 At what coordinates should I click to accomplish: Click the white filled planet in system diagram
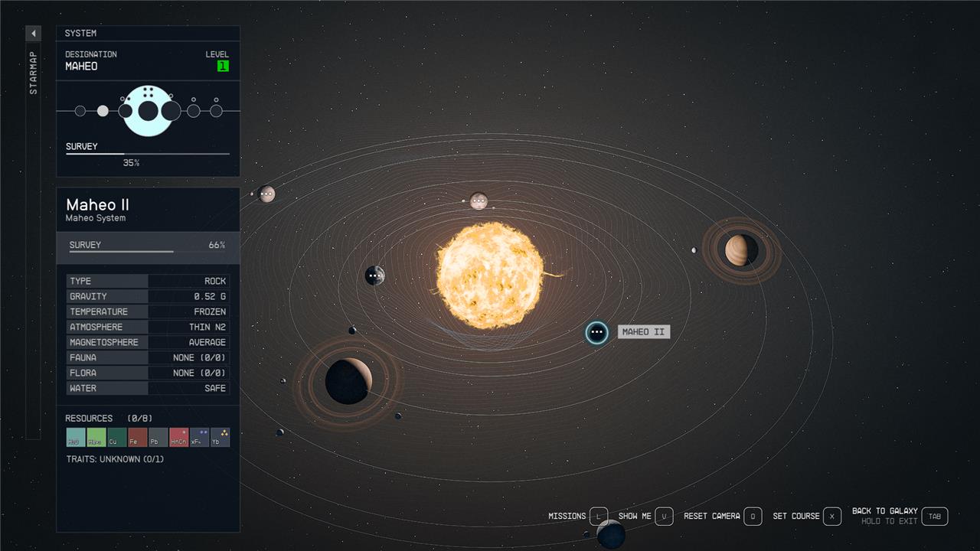coord(103,111)
